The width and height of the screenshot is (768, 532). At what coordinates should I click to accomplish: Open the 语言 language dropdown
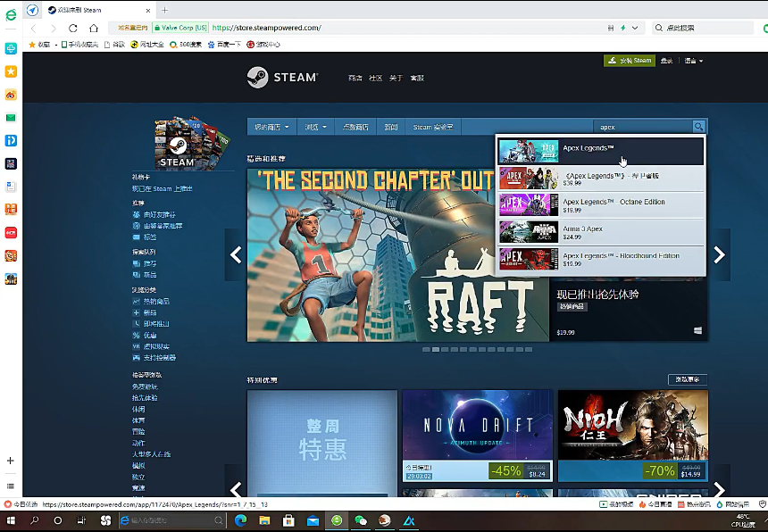click(x=694, y=61)
